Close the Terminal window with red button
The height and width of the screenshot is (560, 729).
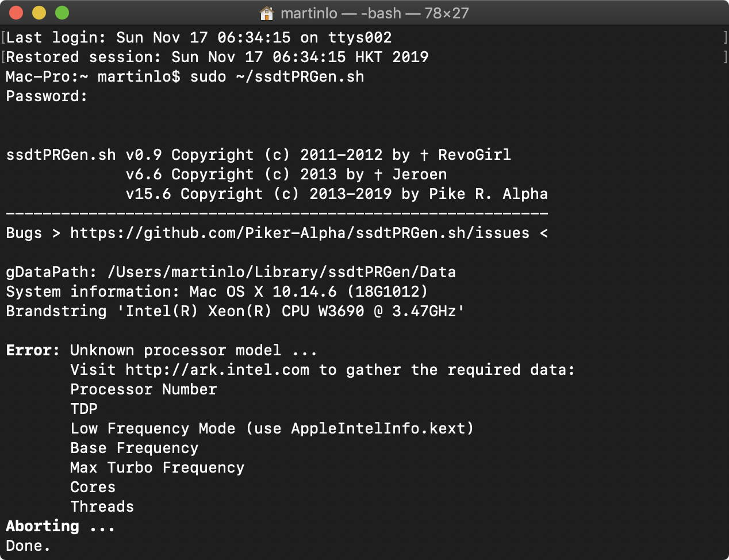pyautogui.click(x=16, y=13)
